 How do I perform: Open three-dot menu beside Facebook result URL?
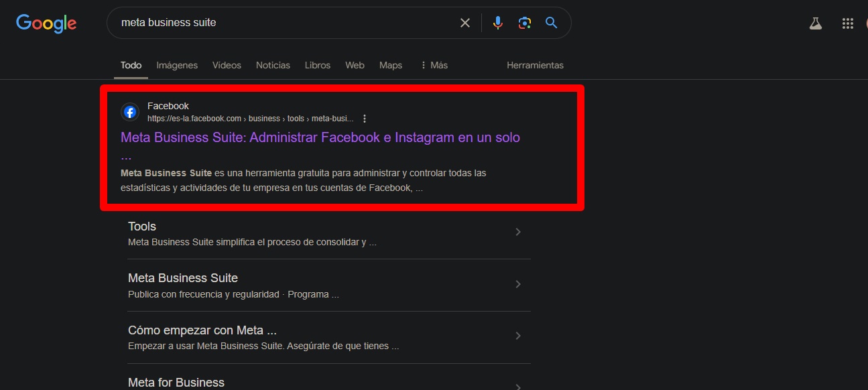point(365,119)
